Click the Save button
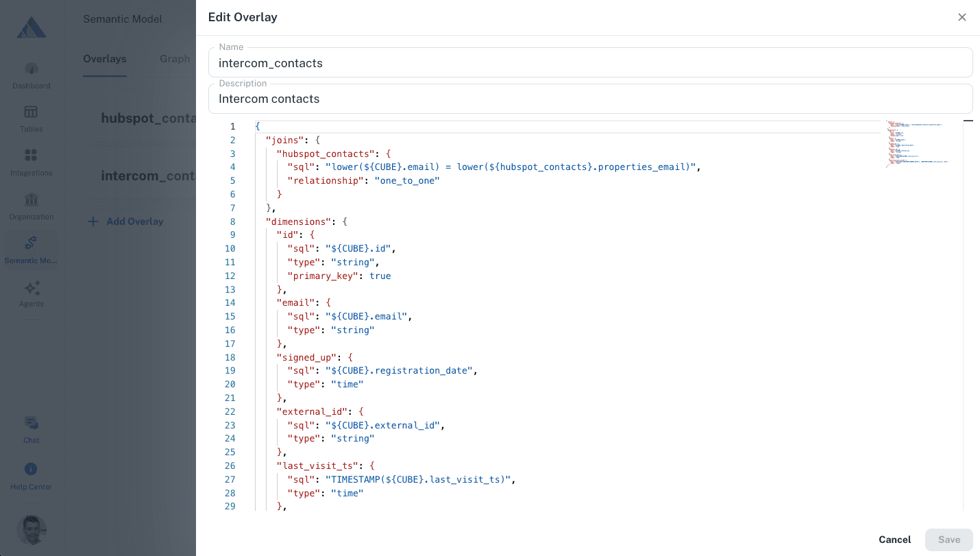The height and width of the screenshot is (556, 980). (x=949, y=540)
